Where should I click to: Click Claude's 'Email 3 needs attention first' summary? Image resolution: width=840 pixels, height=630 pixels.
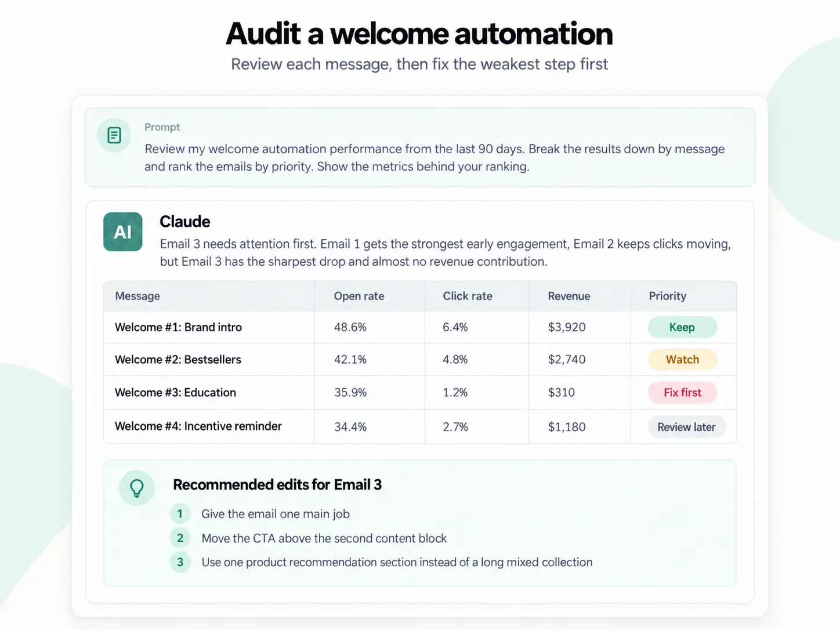click(x=445, y=252)
